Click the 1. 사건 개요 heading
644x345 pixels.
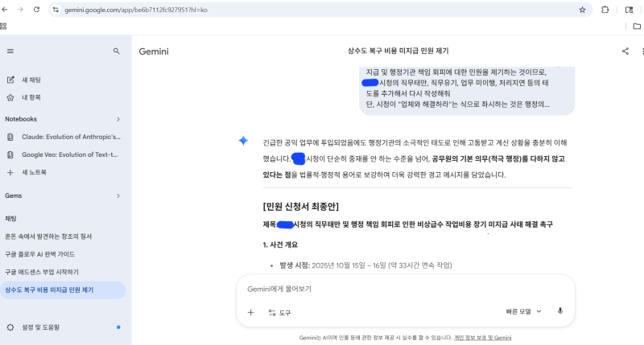pos(280,245)
